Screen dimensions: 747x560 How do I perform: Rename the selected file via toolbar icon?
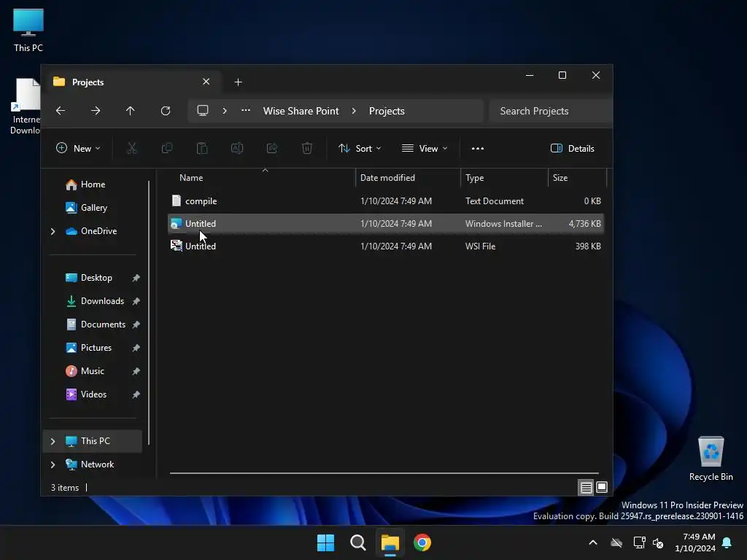click(237, 149)
